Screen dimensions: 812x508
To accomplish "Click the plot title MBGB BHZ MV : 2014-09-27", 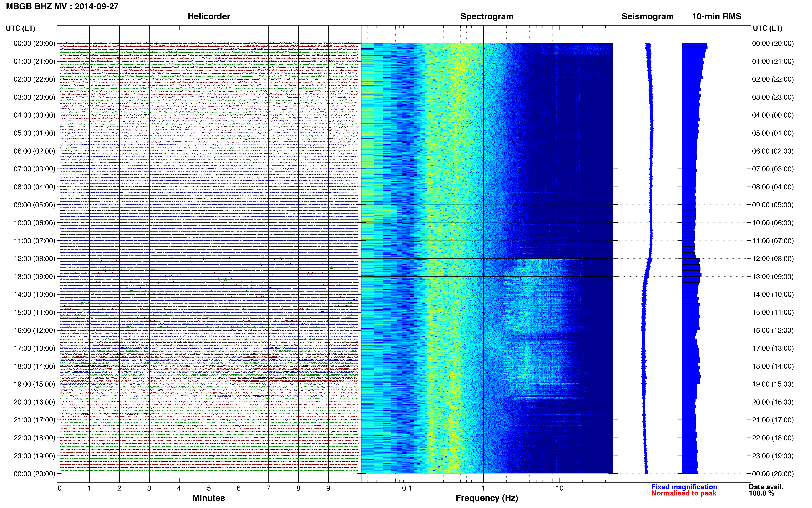I will pos(62,6).
